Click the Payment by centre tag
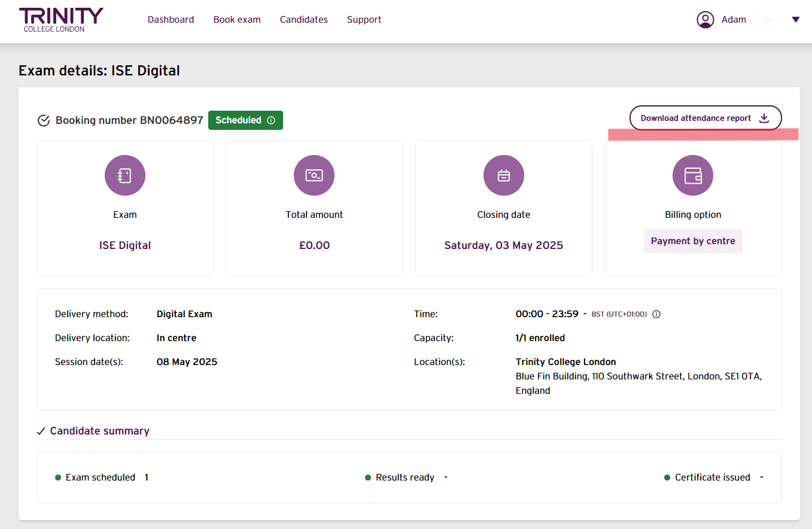 point(693,241)
